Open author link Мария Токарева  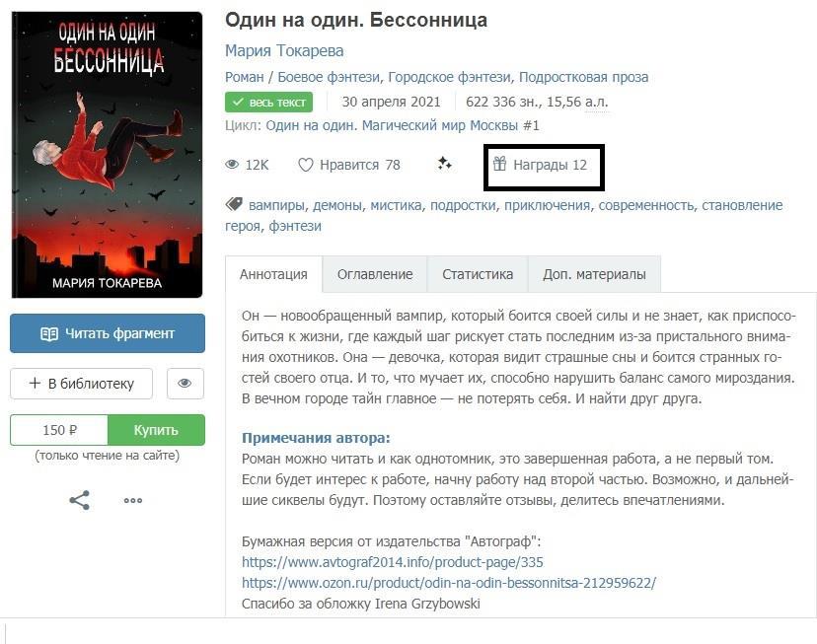(284, 51)
